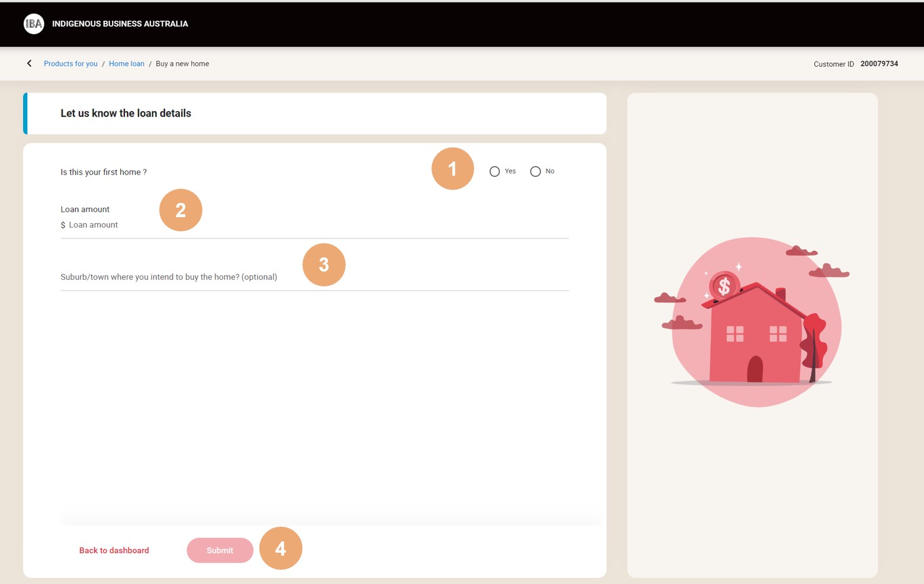The image size is (924, 584).
Task: Select No for first home question
Action: 535,172
